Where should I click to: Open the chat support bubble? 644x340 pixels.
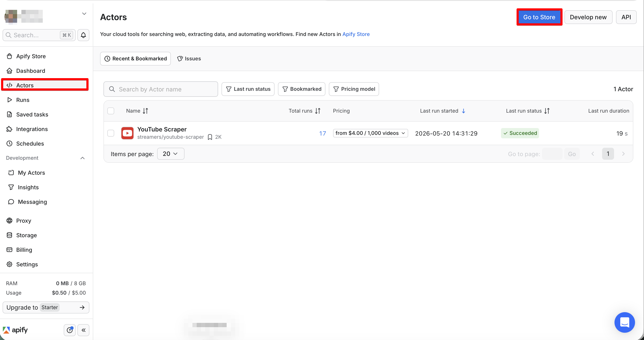click(x=625, y=322)
